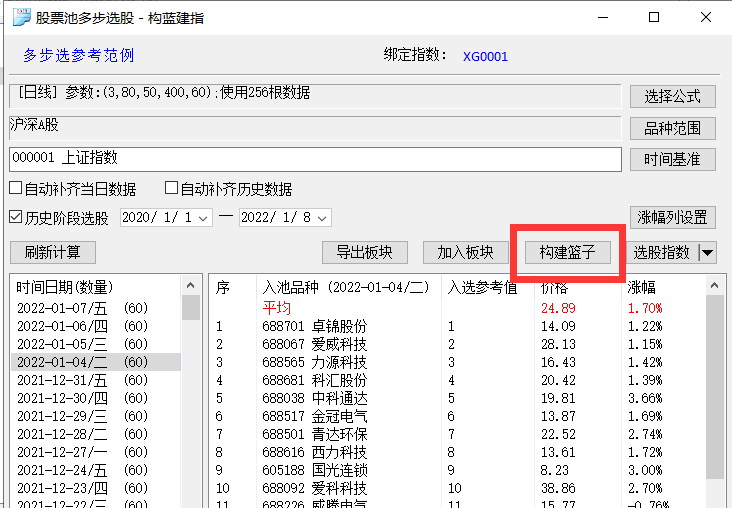This screenshot has height=508, width=732.
Task: Maximize the 股票池多步选股 window
Action: [x=654, y=17]
